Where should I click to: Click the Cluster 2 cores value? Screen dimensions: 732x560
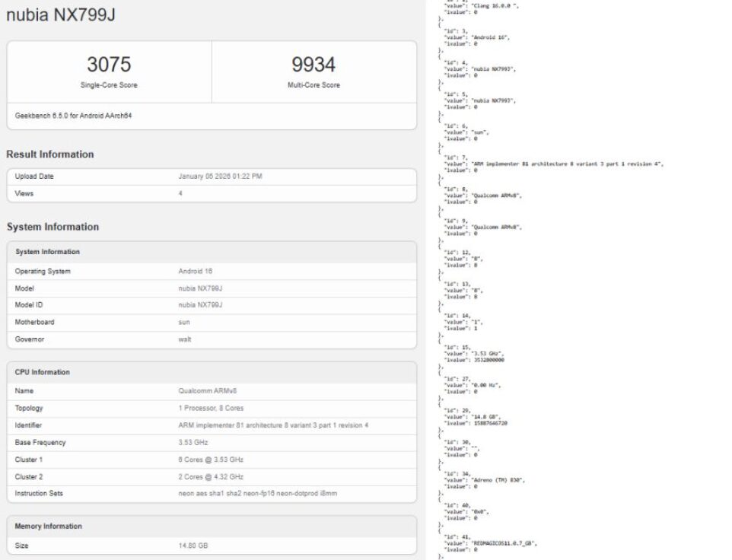point(211,476)
